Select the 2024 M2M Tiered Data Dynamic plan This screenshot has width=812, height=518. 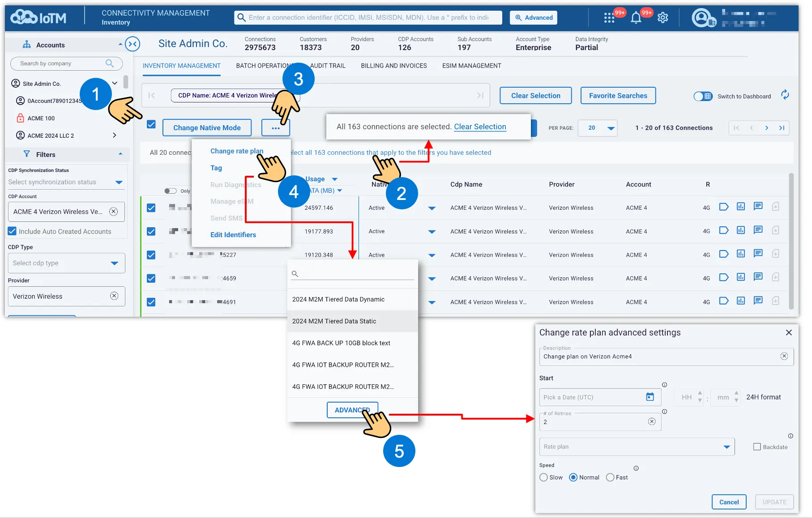(352, 299)
